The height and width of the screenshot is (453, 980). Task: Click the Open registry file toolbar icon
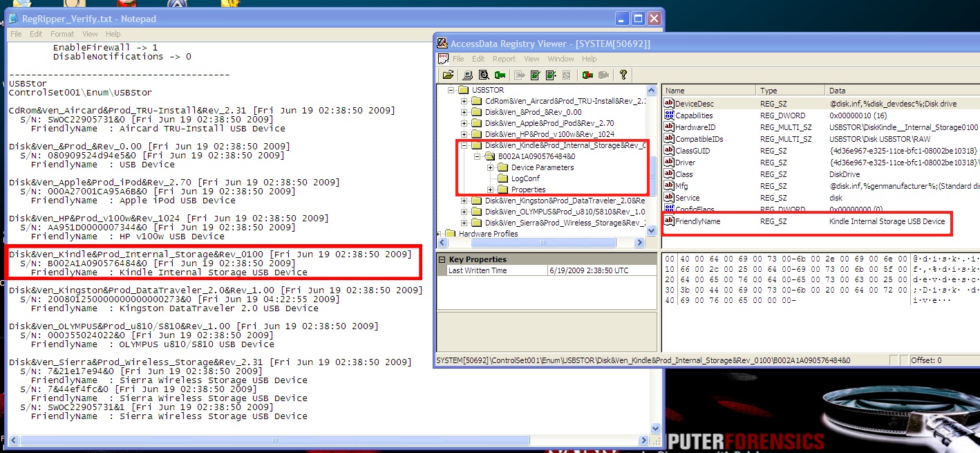(x=448, y=75)
